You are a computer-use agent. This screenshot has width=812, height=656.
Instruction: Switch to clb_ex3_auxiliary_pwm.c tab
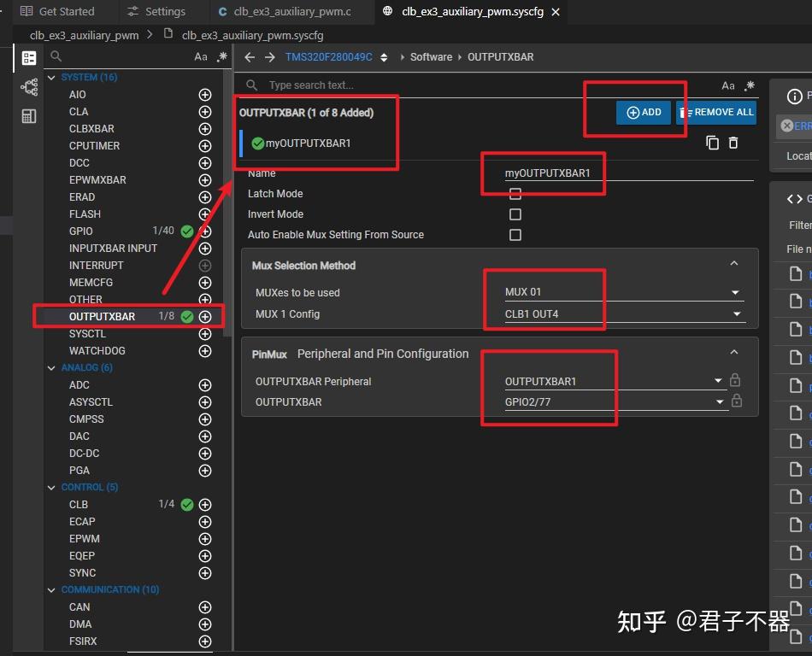click(x=285, y=12)
